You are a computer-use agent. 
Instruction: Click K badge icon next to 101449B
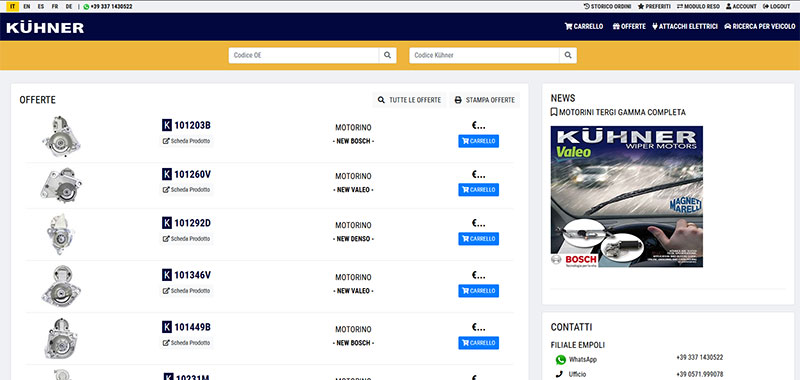coord(167,327)
